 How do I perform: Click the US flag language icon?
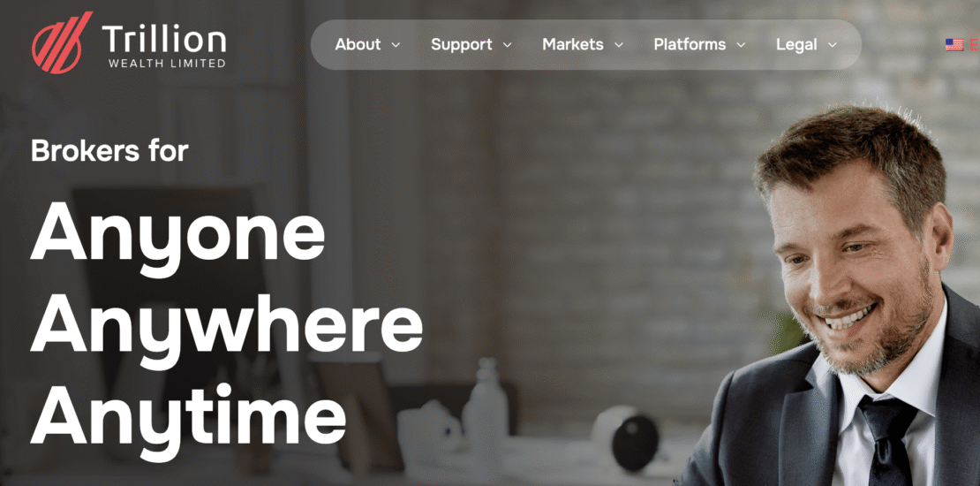coord(954,44)
